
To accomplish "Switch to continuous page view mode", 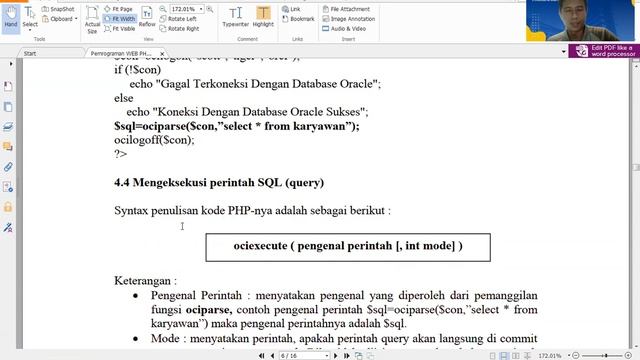I will [x=504, y=356].
